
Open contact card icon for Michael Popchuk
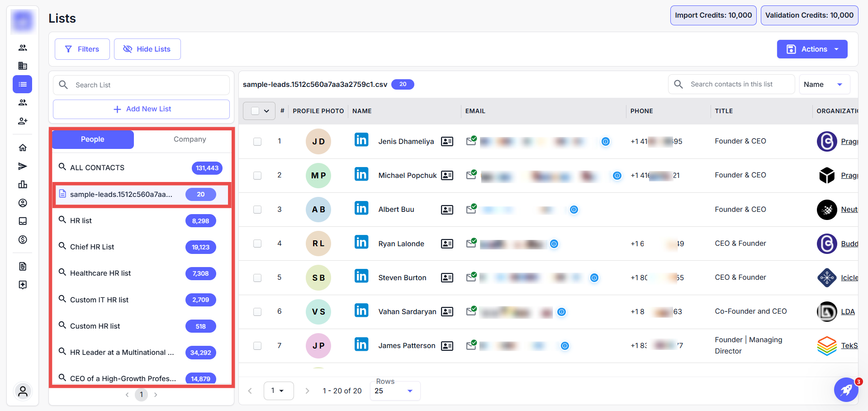[447, 175]
